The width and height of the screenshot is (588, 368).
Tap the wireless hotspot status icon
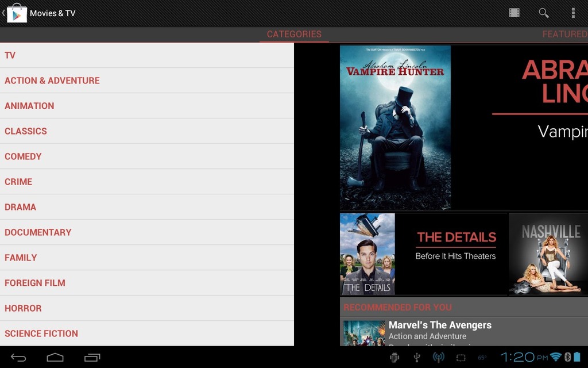438,358
